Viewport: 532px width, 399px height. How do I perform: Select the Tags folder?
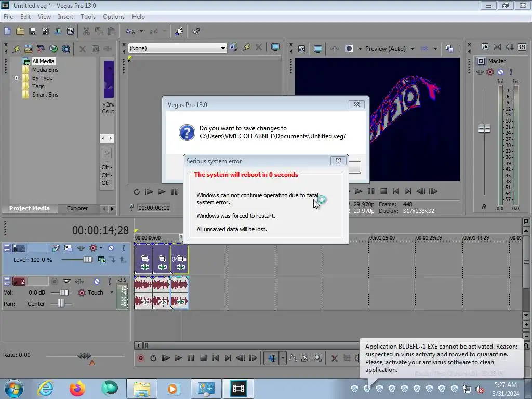pyautogui.click(x=38, y=86)
